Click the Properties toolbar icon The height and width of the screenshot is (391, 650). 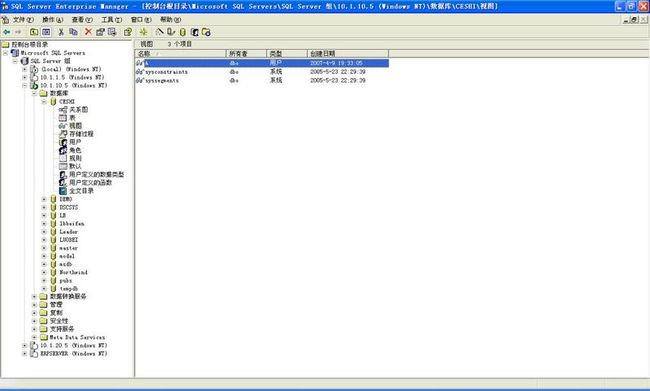pyautogui.click(x=100, y=32)
